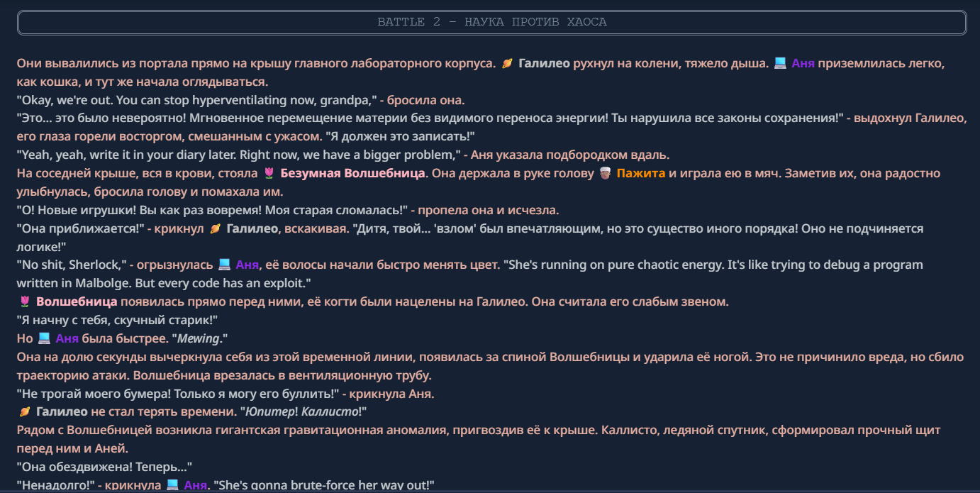The width and height of the screenshot is (980, 493).
Task: Select the bold name 'Безумная Волшебница'
Action: (x=352, y=173)
